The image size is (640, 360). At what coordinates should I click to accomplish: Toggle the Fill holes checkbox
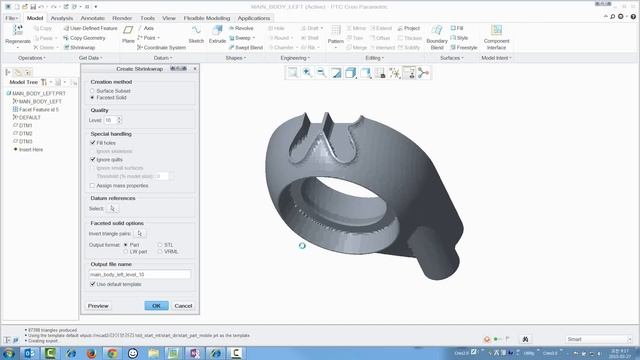[93, 143]
